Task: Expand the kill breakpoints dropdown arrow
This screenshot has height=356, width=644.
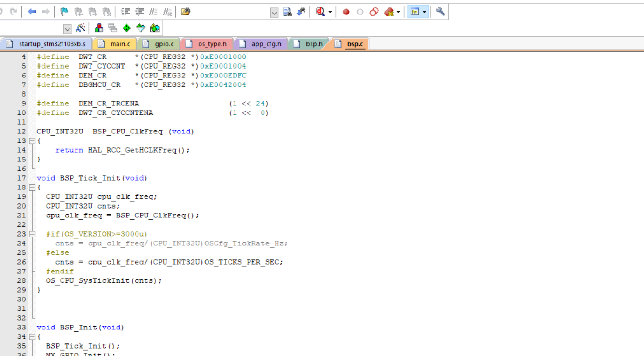Action: (398, 12)
